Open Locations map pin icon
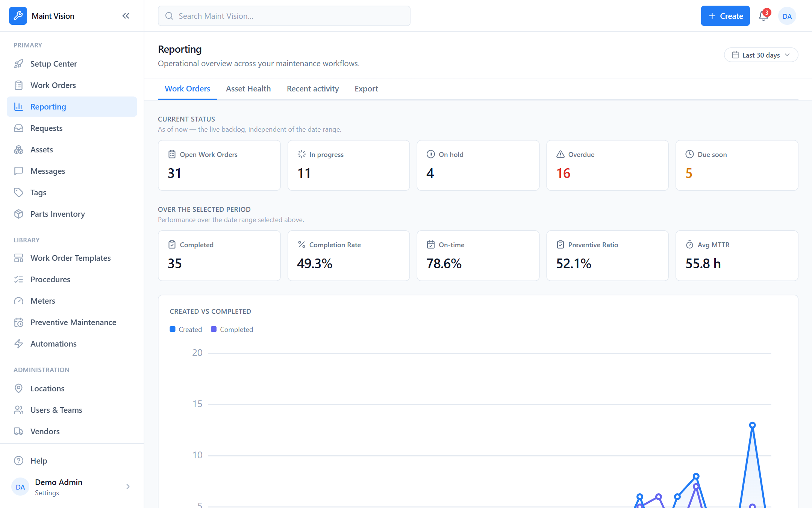812x508 pixels. pyautogui.click(x=18, y=389)
